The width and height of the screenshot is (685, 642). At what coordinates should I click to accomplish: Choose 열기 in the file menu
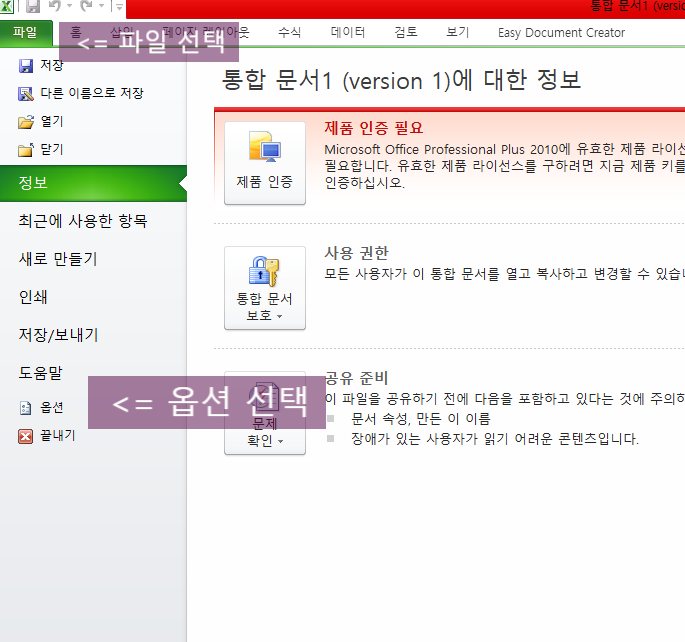tap(52, 121)
